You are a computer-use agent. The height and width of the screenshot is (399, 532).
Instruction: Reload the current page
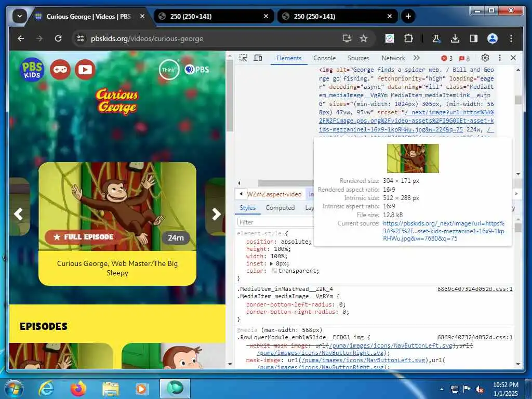pos(58,38)
